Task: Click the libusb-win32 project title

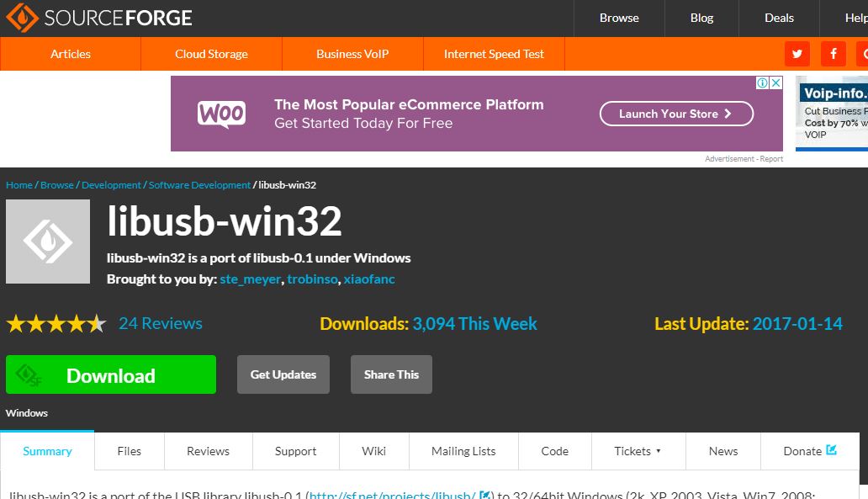Action: pos(225,221)
